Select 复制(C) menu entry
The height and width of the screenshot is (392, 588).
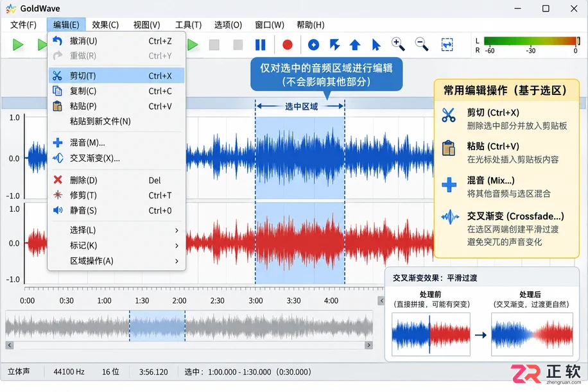point(117,91)
